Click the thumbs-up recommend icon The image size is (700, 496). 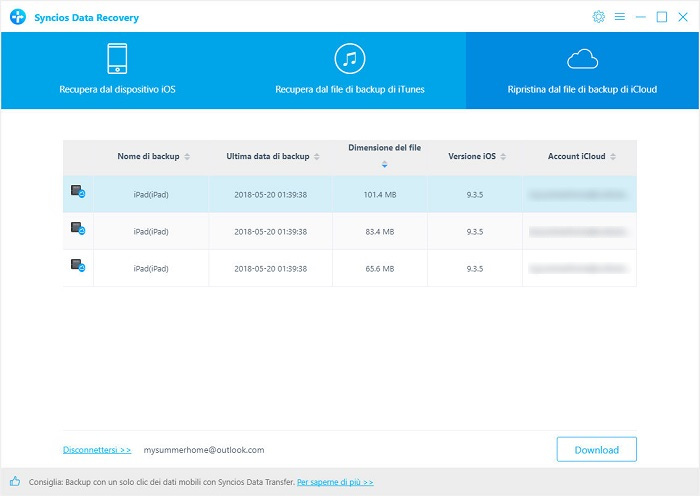tap(15, 481)
